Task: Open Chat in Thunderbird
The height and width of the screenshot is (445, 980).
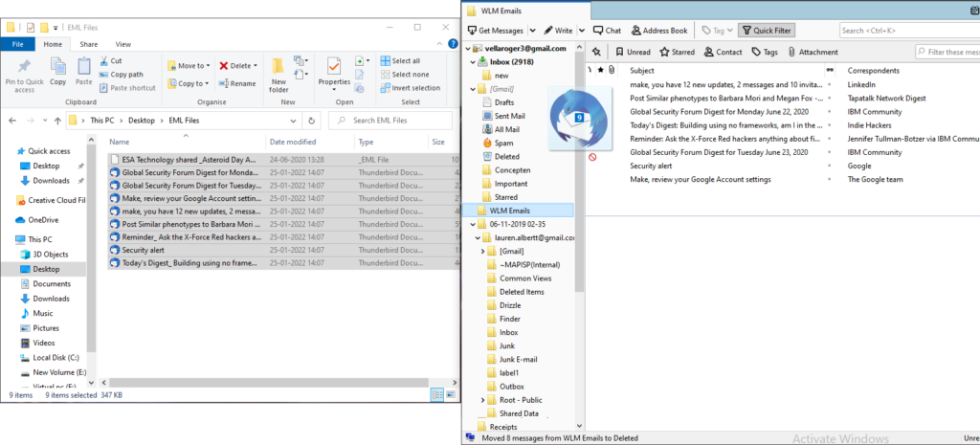Action: click(607, 31)
